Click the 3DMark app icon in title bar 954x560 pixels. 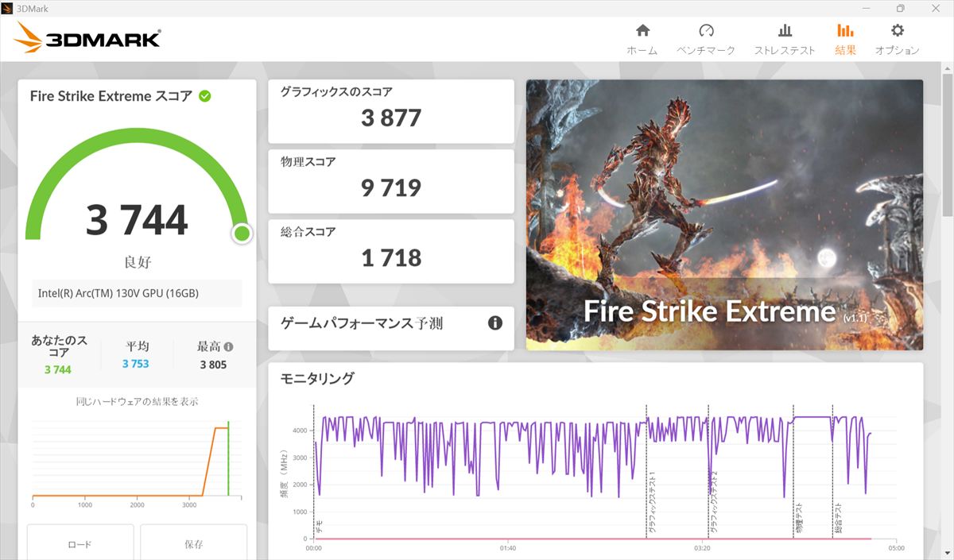coord(7,7)
